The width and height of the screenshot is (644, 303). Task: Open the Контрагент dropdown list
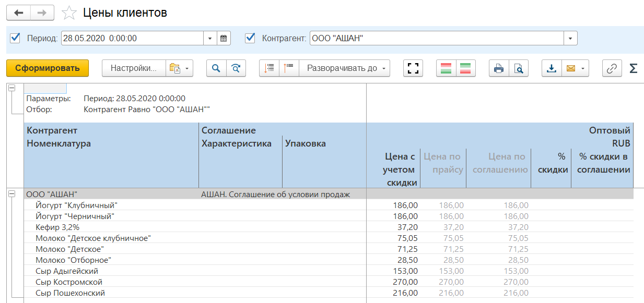pos(570,38)
